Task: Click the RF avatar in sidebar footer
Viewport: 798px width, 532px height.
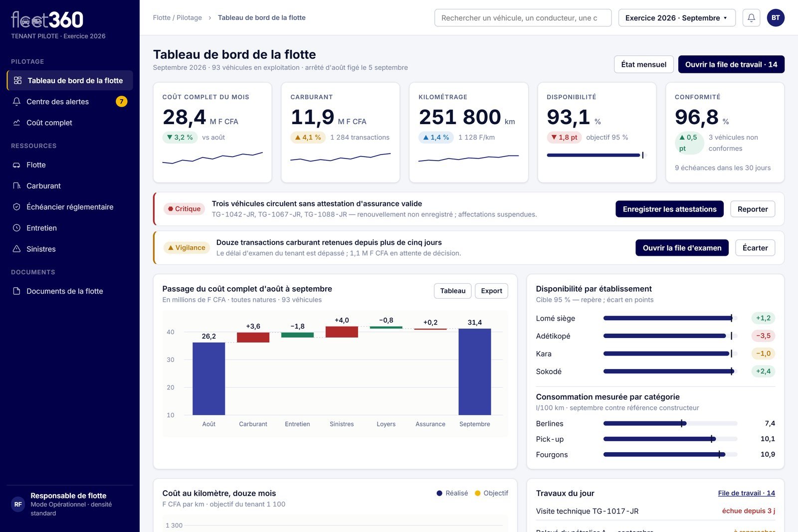Action: pyautogui.click(x=18, y=504)
